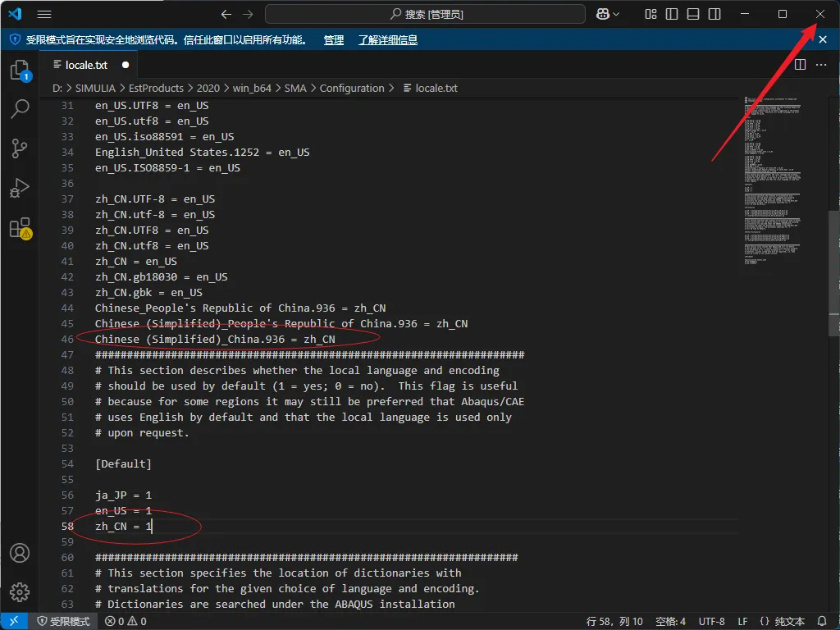Click the hamburger application menu
The height and width of the screenshot is (630, 840).
click(x=44, y=15)
